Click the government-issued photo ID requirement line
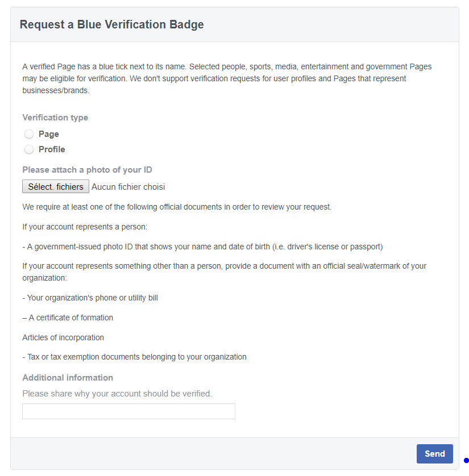469x476 pixels. point(202,247)
